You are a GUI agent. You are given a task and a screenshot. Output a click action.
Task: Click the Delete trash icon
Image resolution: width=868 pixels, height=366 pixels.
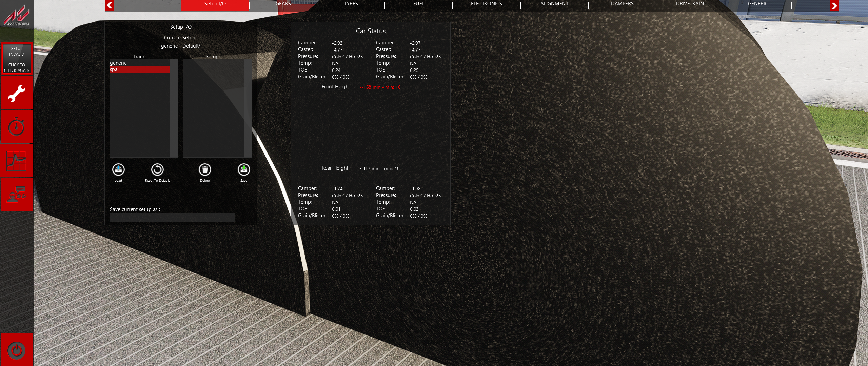coord(205,170)
